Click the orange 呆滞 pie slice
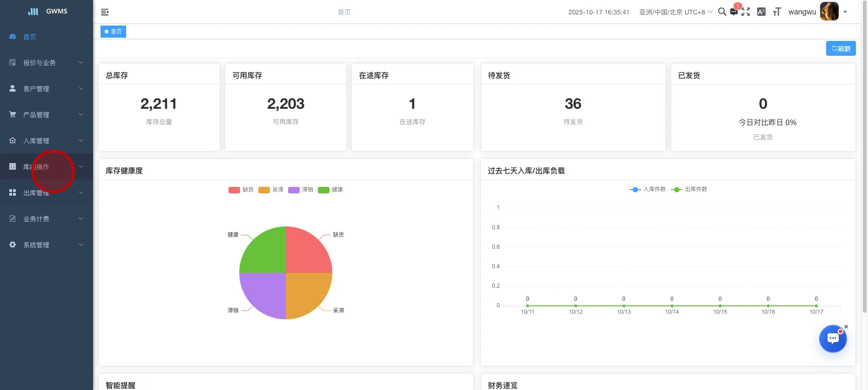Screen dimensions: 868x390 [x=306, y=293]
